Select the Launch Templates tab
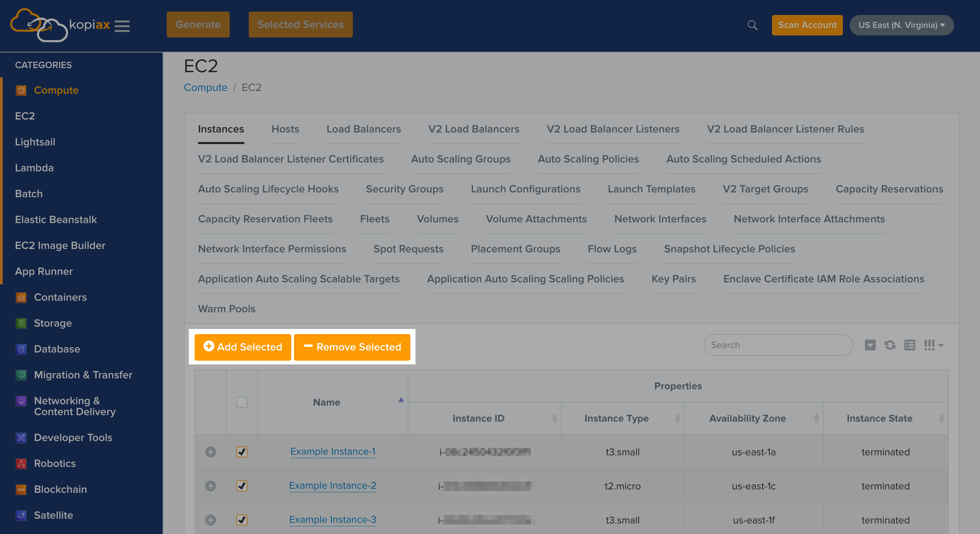 651,189
